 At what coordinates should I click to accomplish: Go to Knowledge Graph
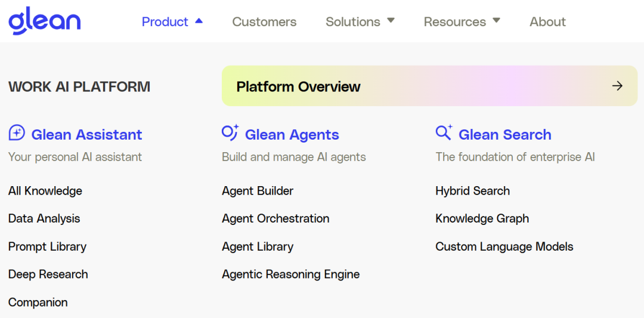482,218
